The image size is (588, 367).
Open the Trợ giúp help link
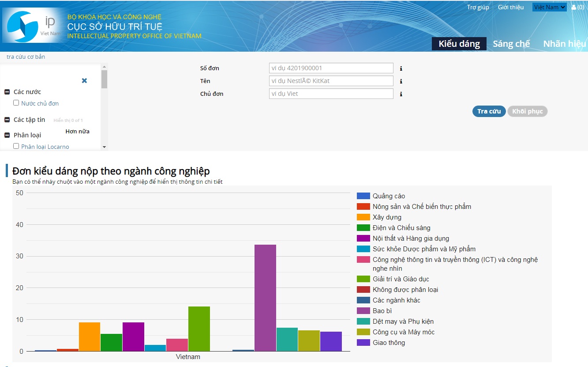478,7
